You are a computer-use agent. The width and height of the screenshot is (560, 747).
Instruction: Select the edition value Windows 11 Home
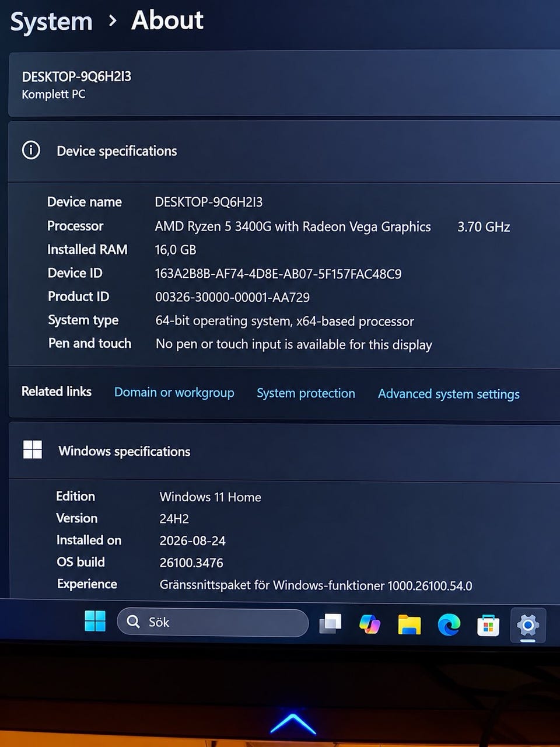tap(211, 497)
